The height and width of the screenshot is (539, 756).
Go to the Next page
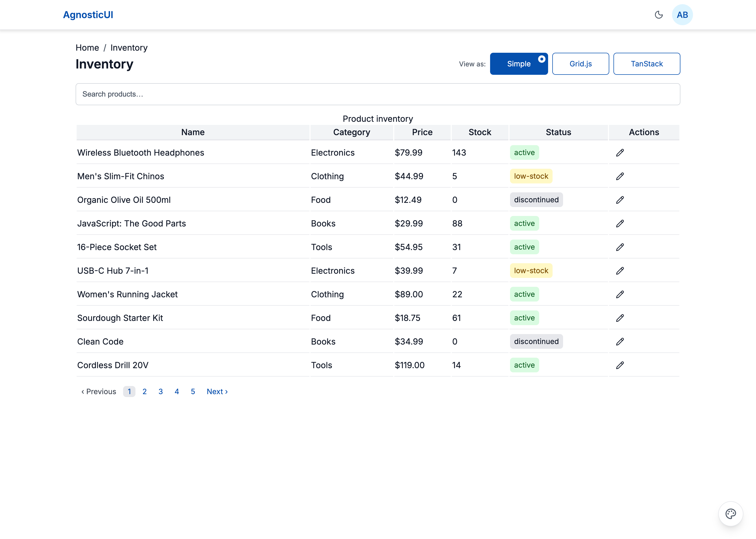[x=217, y=392]
